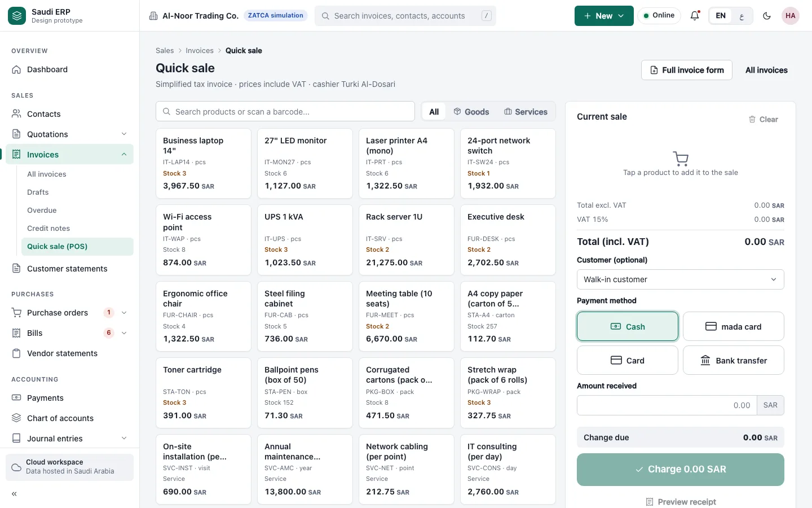The height and width of the screenshot is (508, 812).
Task: Open the Walk-in customer dropdown
Action: pyautogui.click(x=681, y=279)
